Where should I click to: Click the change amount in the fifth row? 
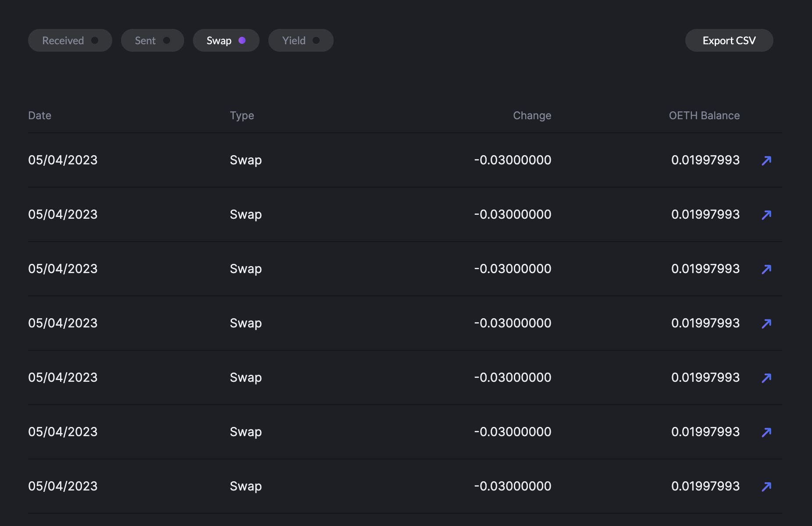[513, 377]
